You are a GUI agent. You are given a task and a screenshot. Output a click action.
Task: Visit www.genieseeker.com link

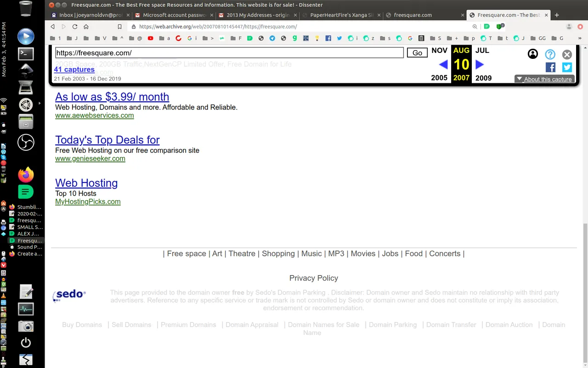click(90, 159)
